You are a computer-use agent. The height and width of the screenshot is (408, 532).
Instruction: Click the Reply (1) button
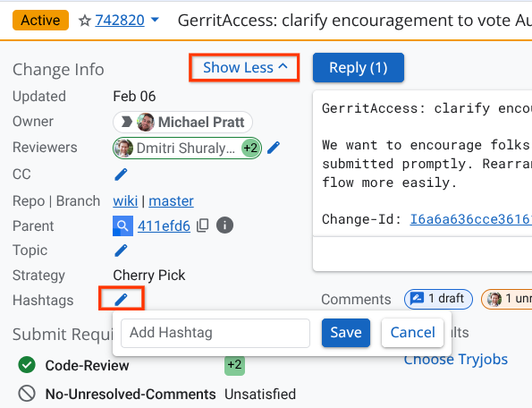[359, 67]
